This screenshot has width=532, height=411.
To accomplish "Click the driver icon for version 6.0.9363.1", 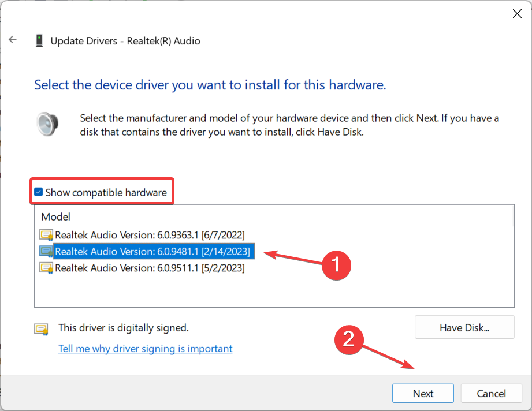I will pyautogui.click(x=46, y=235).
